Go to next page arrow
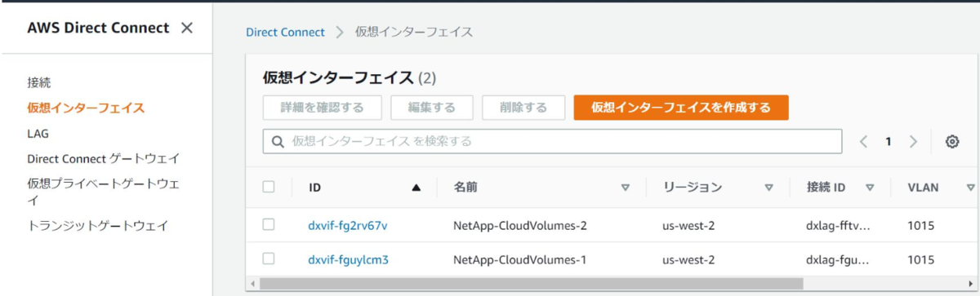Image resolution: width=980 pixels, height=296 pixels. tap(913, 142)
